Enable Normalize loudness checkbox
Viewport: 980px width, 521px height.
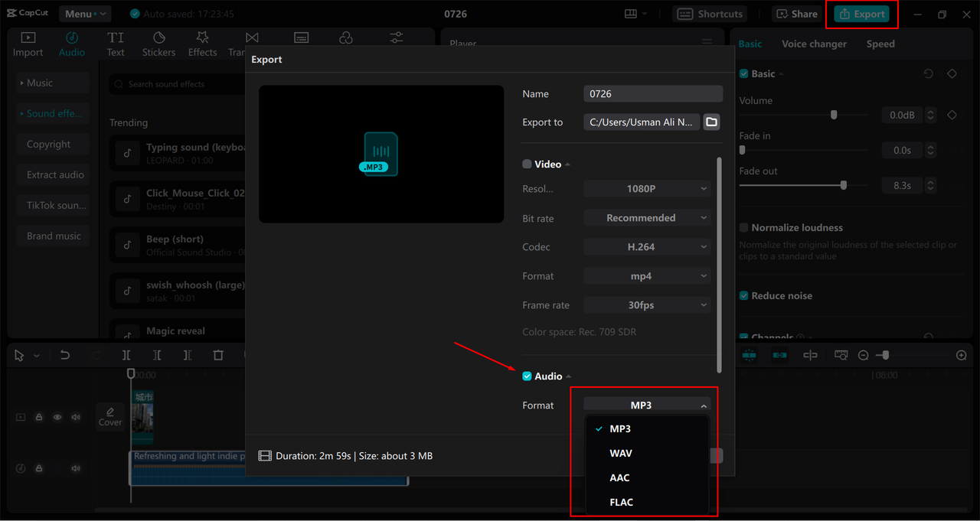[743, 227]
